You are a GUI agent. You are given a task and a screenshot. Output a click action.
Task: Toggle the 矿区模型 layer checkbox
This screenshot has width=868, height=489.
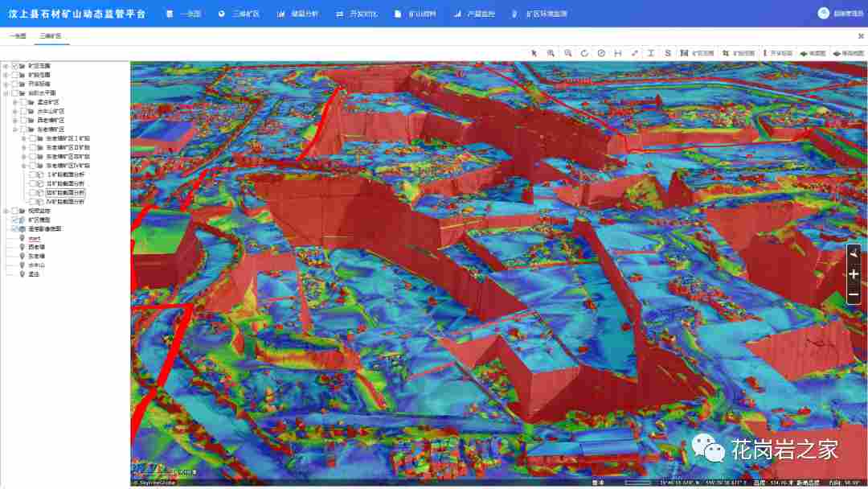(x=15, y=220)
